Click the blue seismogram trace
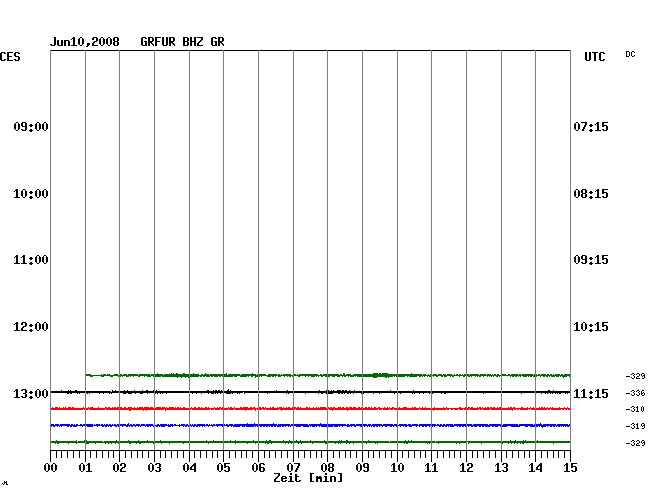Screen dimensions: 650x494 tap(310, 425)
